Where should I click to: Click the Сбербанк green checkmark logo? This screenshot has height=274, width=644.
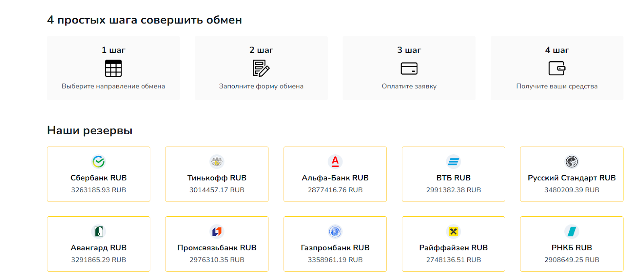[99, 162]
